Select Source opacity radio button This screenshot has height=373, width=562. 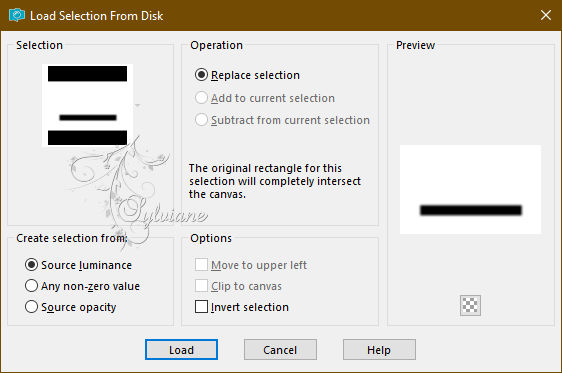coord(32,307)
